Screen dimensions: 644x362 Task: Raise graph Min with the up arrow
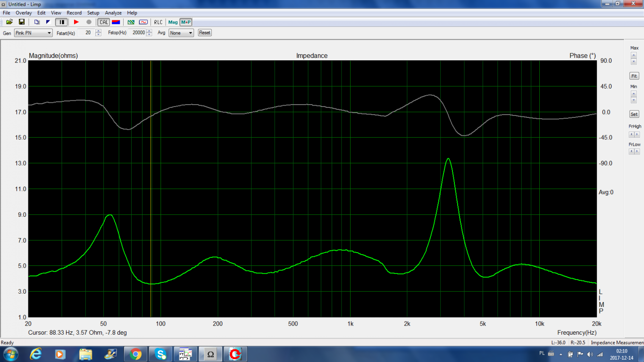click(x=634, y=94)
